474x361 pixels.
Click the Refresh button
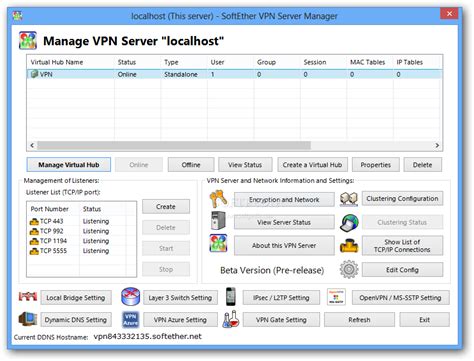[x=359, y=320]
